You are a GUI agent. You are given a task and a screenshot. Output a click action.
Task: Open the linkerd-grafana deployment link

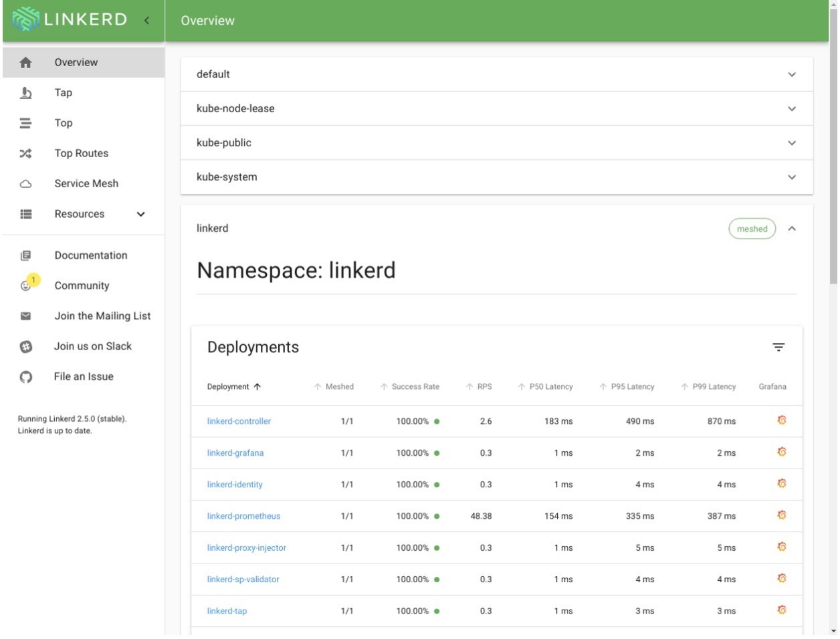click(235, 453)
